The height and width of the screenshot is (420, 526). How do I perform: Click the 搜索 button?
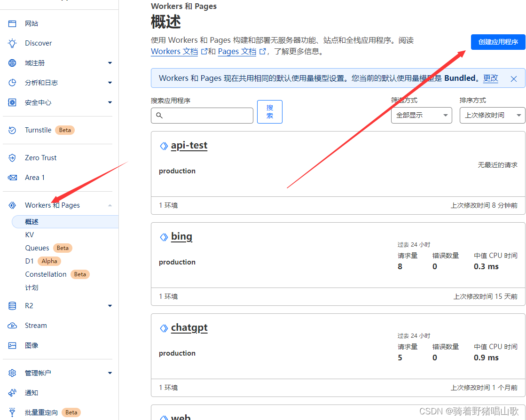coord(270,112)
